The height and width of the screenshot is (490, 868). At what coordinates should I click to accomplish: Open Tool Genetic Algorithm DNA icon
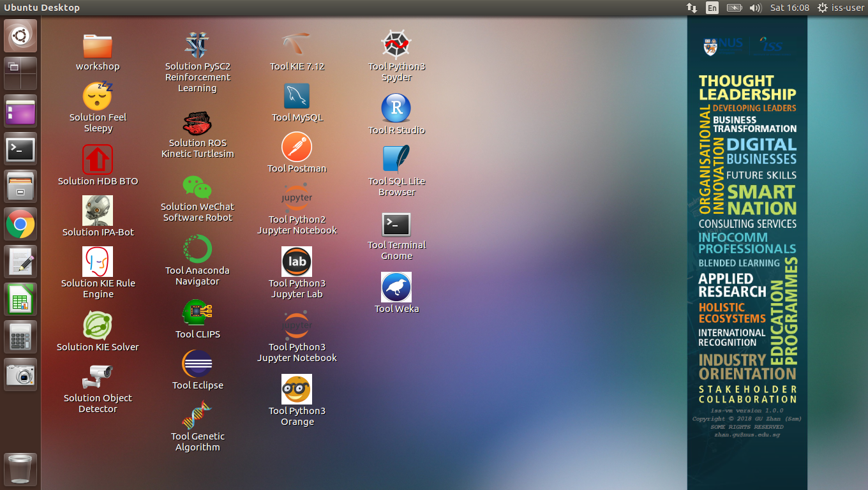(197, 415)
